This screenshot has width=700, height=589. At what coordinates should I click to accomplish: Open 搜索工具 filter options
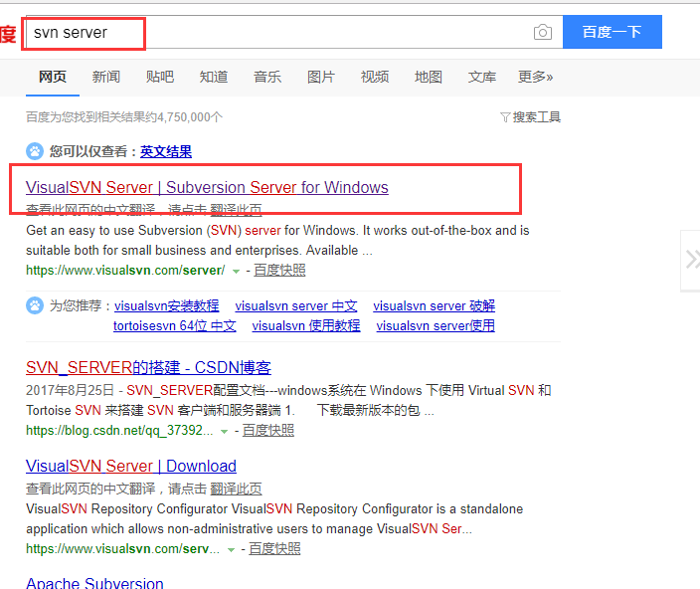coord(536,117)
